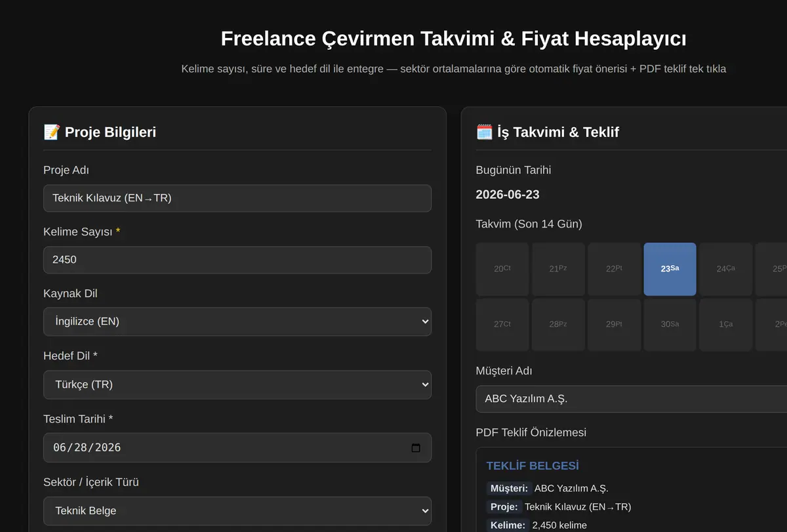Click the date text 2026-06-23

(508, 195)
